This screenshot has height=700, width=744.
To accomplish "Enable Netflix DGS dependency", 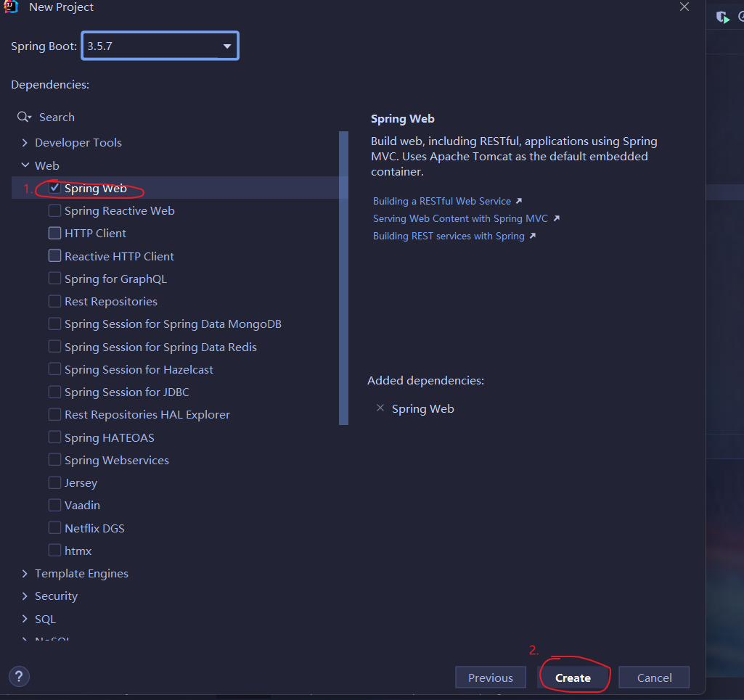I will pos(54,528).
